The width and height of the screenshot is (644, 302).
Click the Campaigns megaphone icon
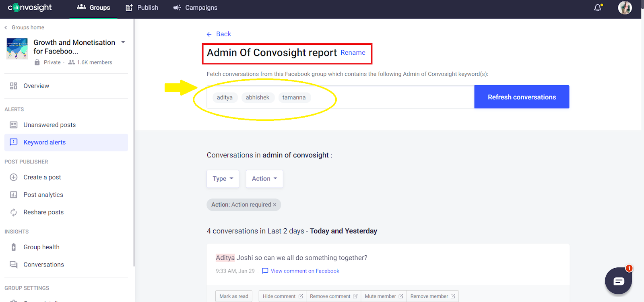click(x=177, y=8)
